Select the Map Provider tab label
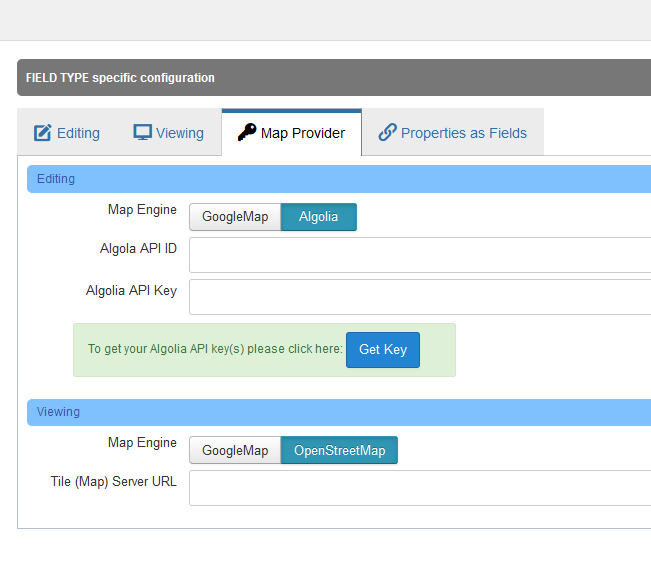The height and width of the screenshot is (563, 651). click(x=303, y=133)
